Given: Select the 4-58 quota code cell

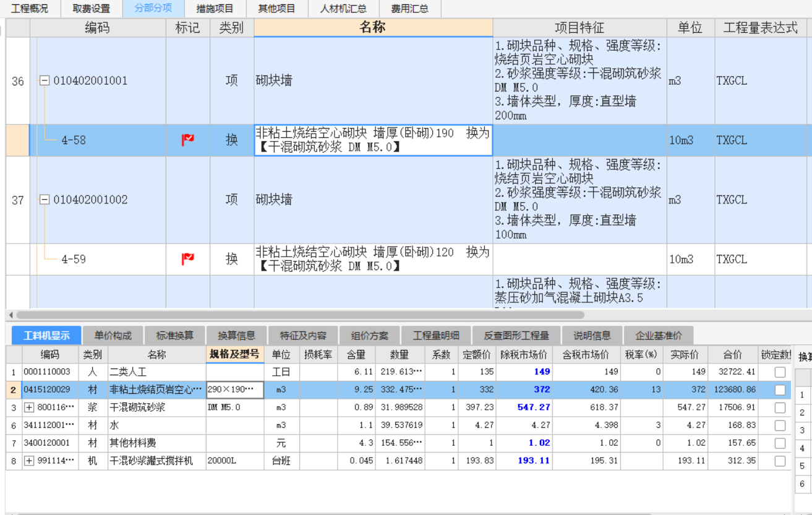Looking at the screenshot, I should pyautogui.click(x=98, y=140).
